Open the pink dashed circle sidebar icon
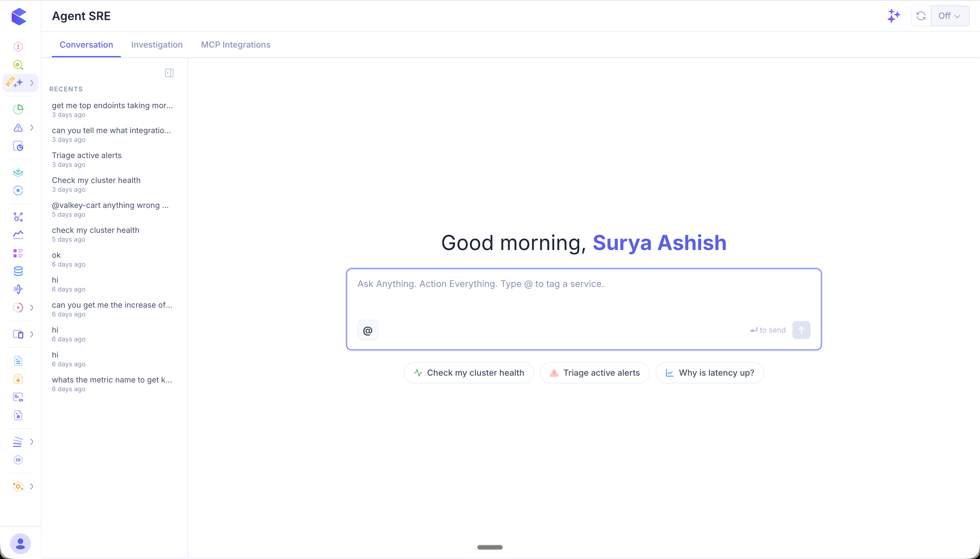The height and width of the screenshot is (559, 980). click(x=18, y=307)
